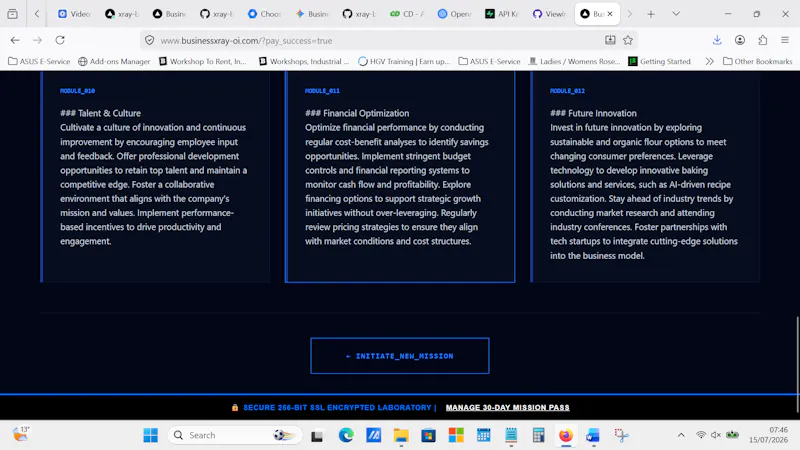The height and width of the screenshot is (450, 800).
Task: Open the weather widget showing 13°
Action: [x=21, y=435]
